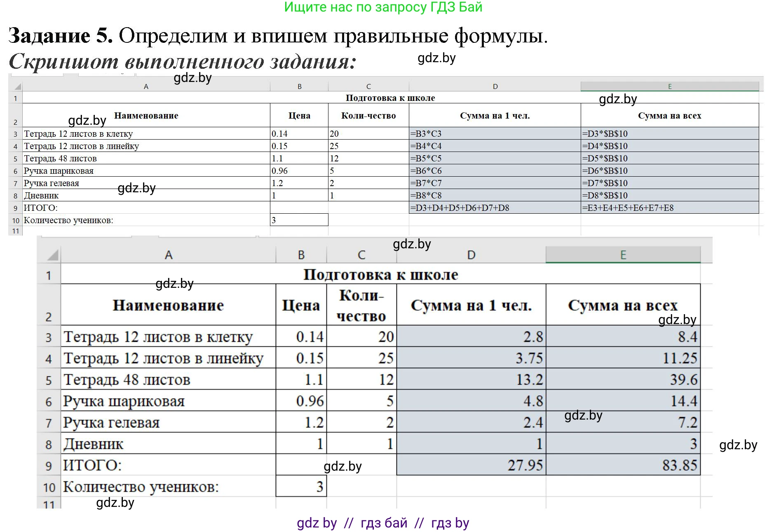This screenshot has width=767, height=532.
Task: Click lower sheet student count cell with 3
Action: click(x=301, y=486)
